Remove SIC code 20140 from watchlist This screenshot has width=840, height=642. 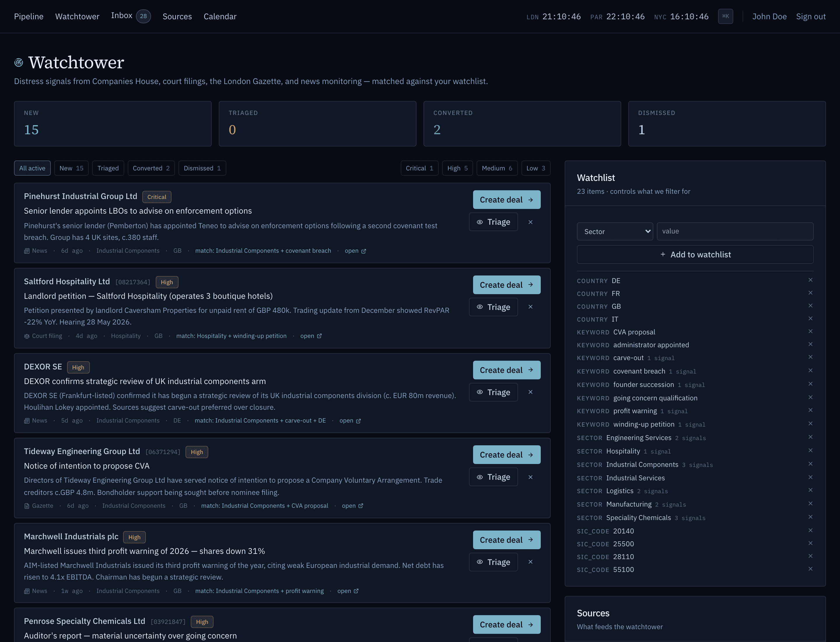click(810, 531)
